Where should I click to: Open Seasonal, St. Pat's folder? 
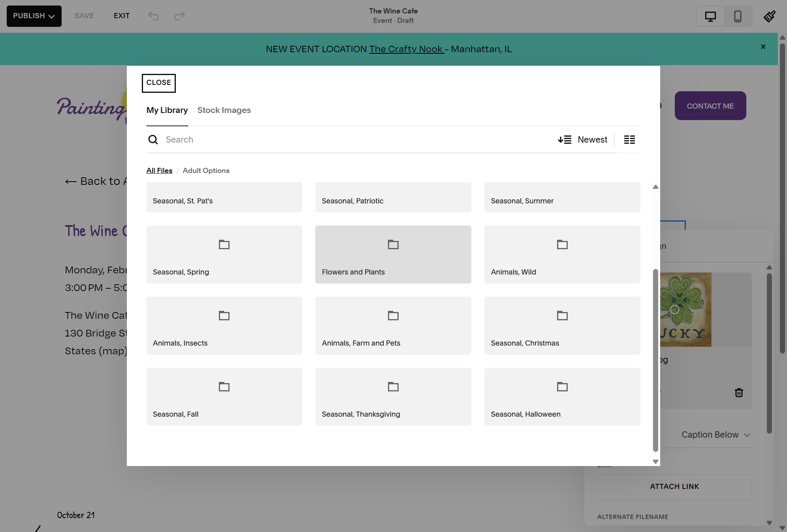point(224,197)
